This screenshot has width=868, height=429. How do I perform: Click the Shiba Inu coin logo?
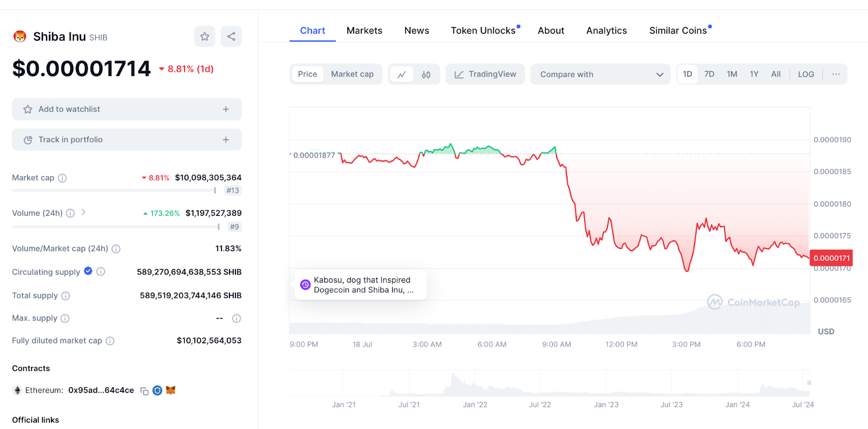pyautogui.click(x=20, y=36)
